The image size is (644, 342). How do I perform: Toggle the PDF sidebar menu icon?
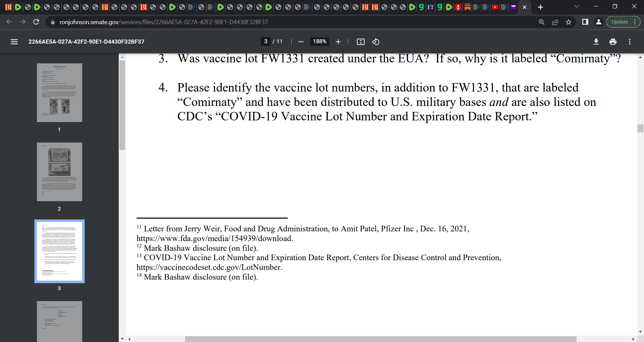tap(14, 42)
